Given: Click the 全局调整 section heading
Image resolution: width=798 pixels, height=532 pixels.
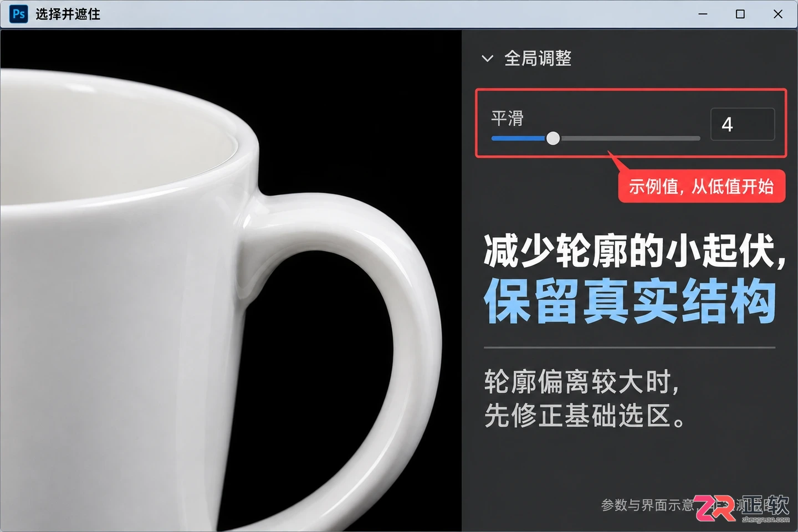Looking at the screenshot, I should [x=538, y=58].
